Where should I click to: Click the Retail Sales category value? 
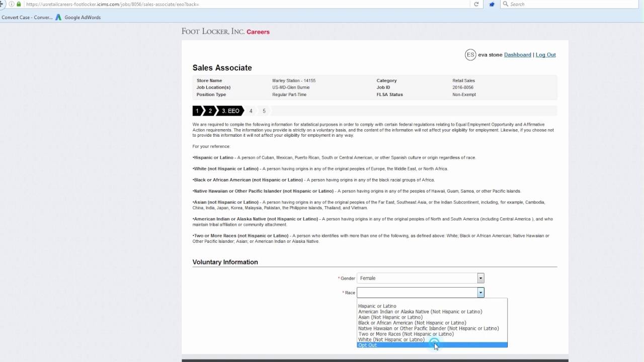(463, 80)
